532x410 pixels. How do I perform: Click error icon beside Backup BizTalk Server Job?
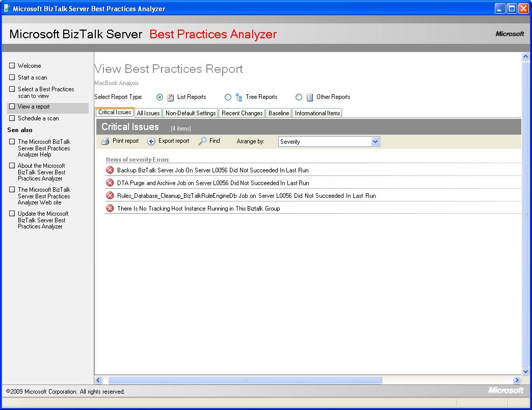pyautogui.click(x=110, y=170)
